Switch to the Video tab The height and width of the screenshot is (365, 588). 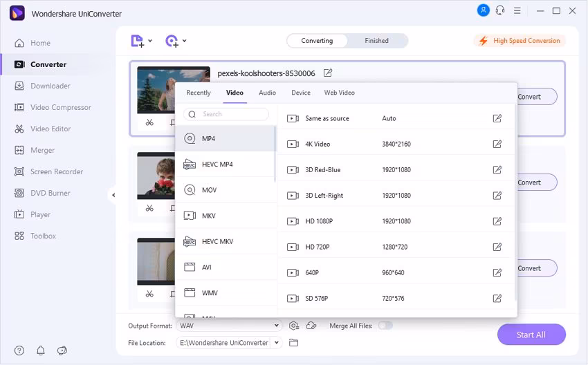pyautogui.click(x=235, y=93)
